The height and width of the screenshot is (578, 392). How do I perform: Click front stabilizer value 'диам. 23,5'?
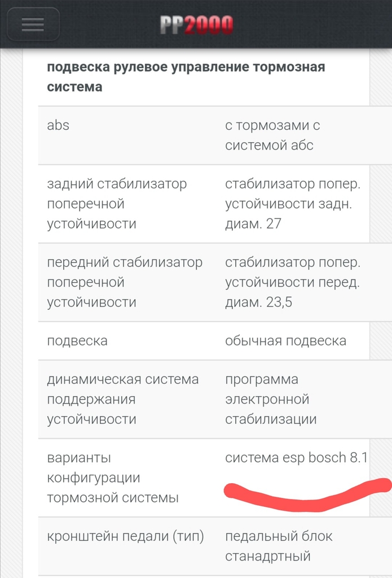[259, 303]
